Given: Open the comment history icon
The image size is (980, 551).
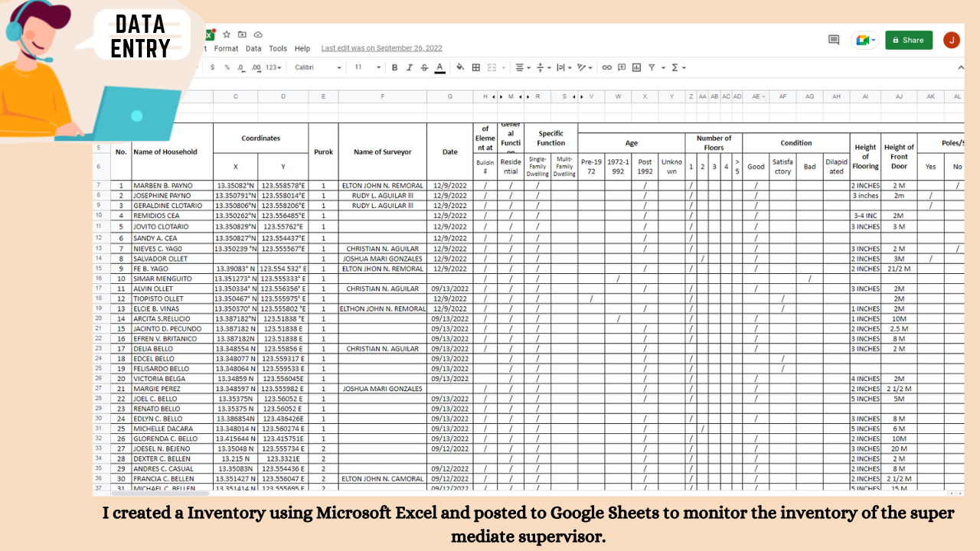Looking at the screenshot, I should (x=834, y=40).
